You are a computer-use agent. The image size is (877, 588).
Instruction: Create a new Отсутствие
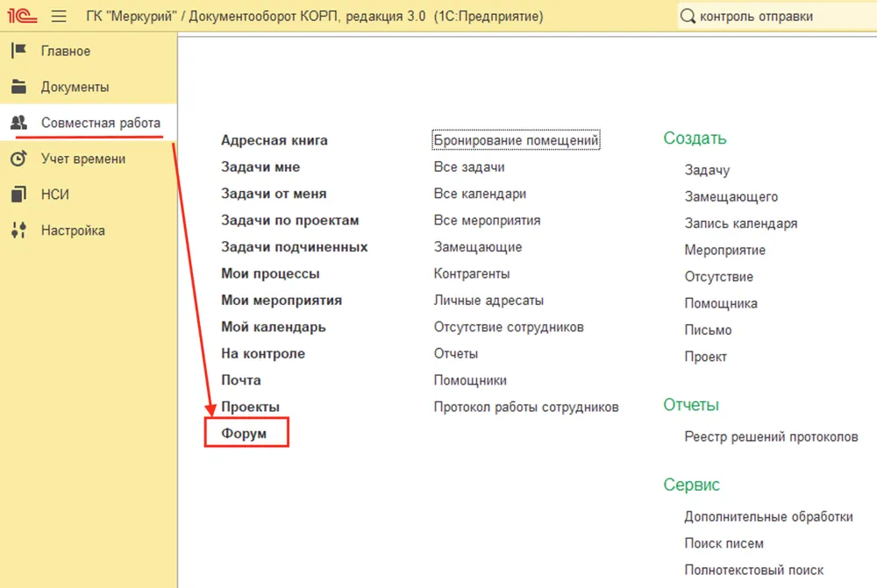[x=719, y=277]
